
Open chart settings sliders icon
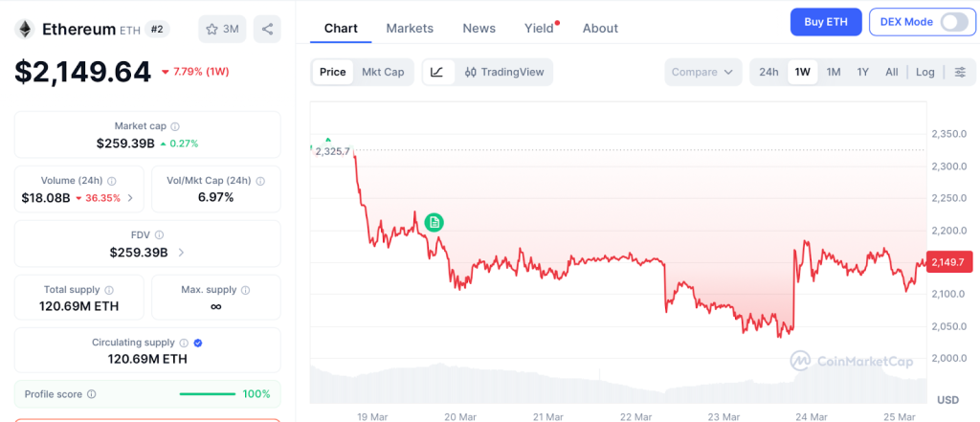pyautogui.click(x=960, y=72)
